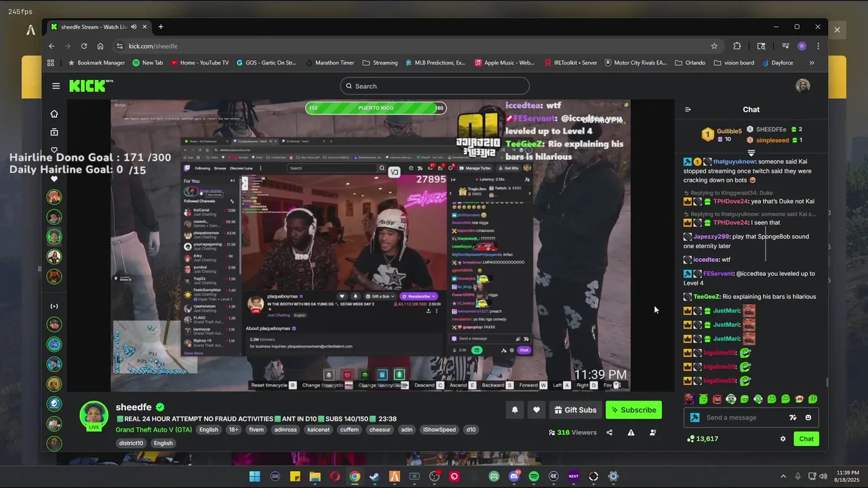The image size is (868, 488).
Task: Open Chrome extensions puzzle icon
Action: [x=737, y=46]
